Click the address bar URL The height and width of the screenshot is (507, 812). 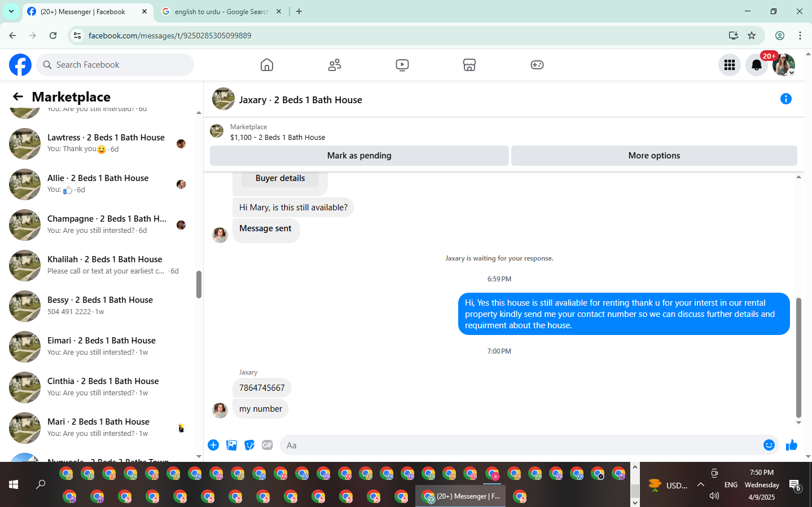[170, 36]
